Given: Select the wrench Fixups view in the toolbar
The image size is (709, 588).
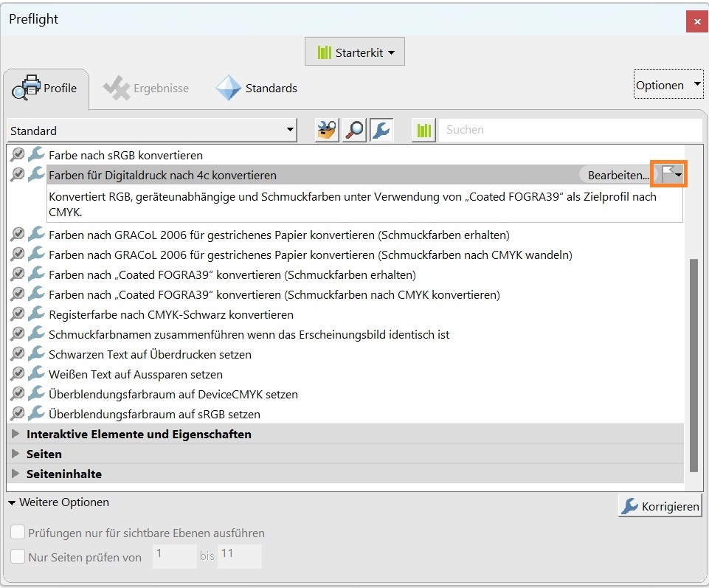Looking at the screenshot, I should (x=381, y=129).
